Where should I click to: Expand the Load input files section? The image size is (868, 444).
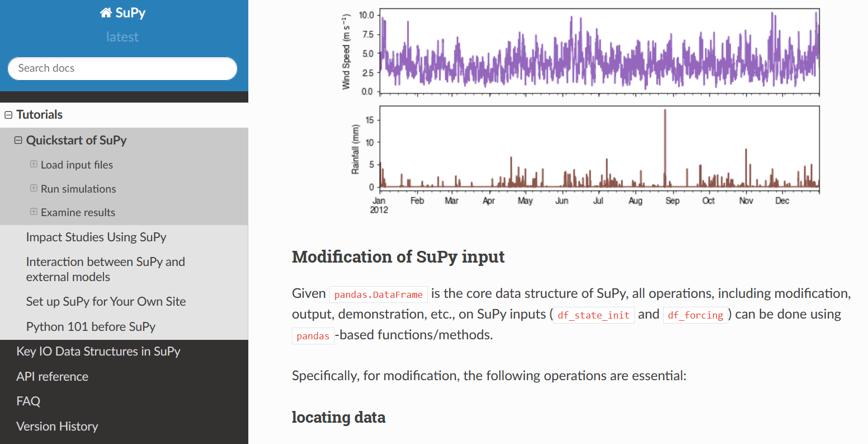click(x=34, y=164)
